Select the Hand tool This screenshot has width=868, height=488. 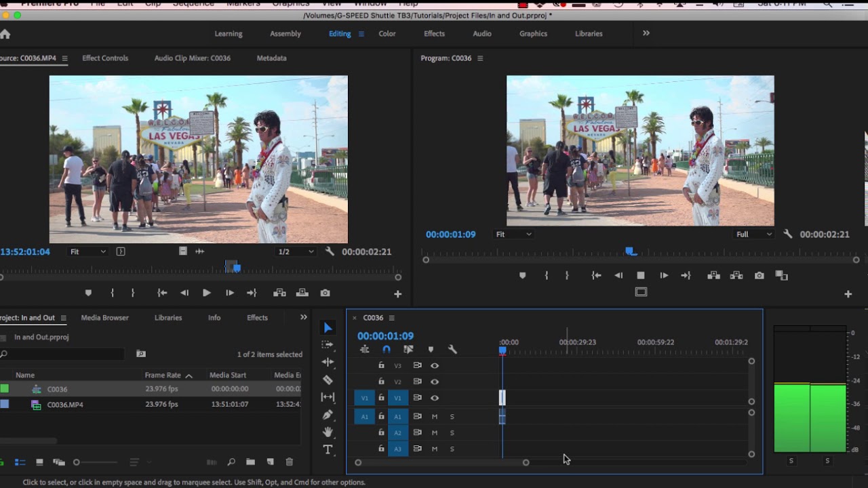click(328, 432)
